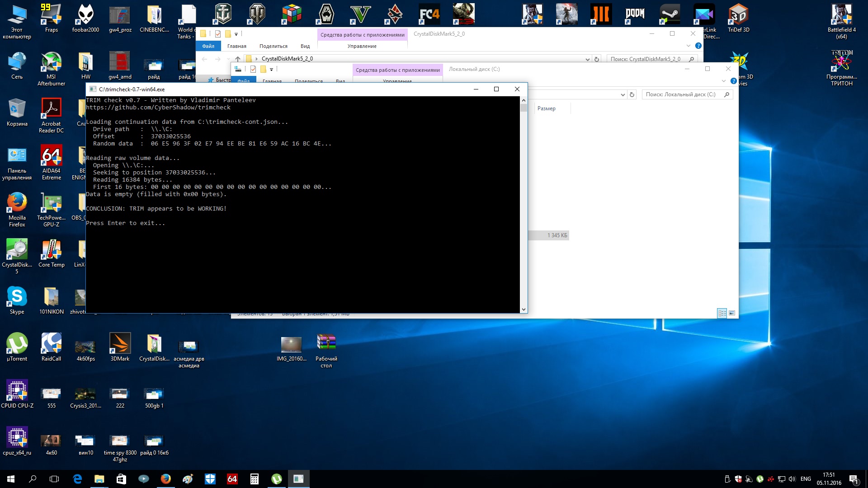Open the Поделиться ribbon tab
The height and width of the screenshot is (488, 868).
273,46
